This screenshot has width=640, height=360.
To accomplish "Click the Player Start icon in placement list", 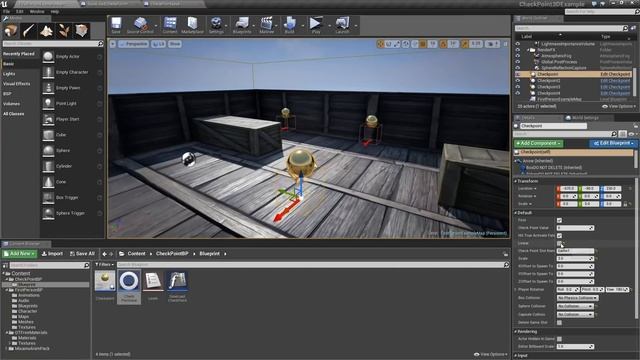I will point(48,119).
